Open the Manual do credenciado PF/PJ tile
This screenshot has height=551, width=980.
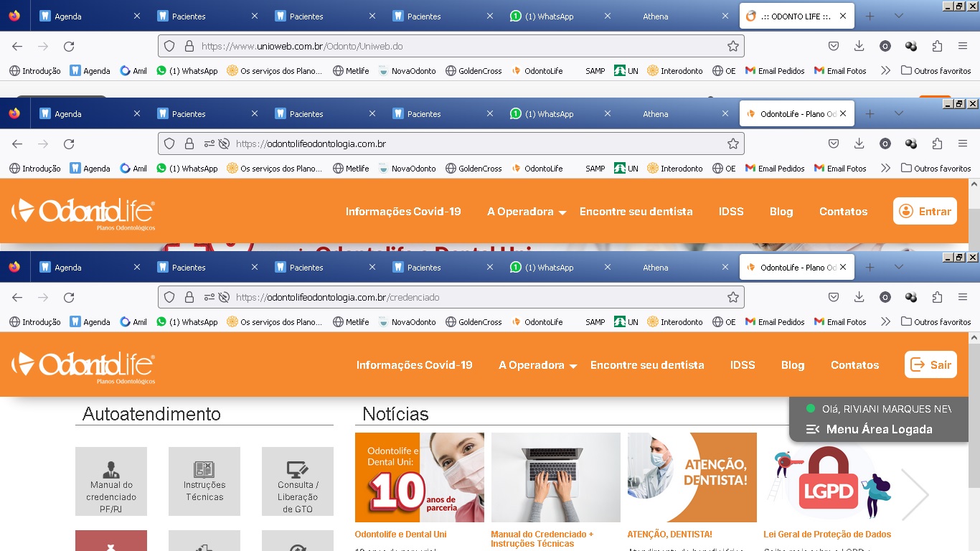click(x=111, y=481)
